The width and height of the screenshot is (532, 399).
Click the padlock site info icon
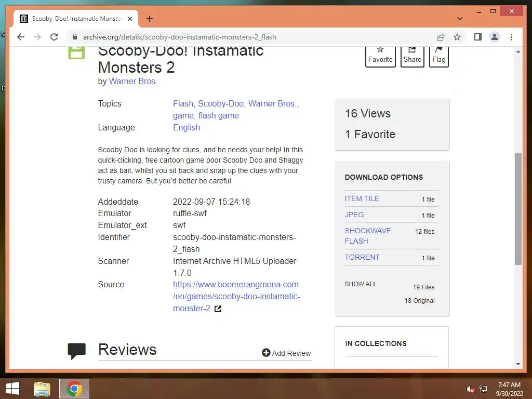click(x=75, y=37)
